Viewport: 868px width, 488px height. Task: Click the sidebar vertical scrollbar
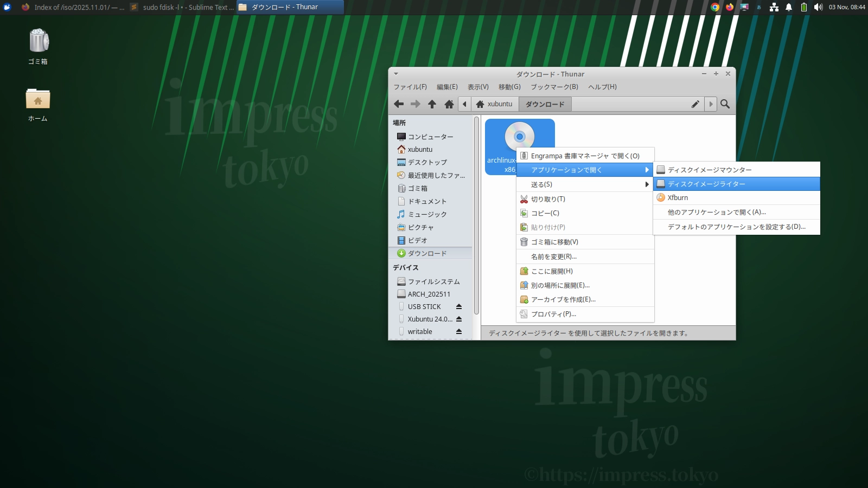pyautogui.click(x=476, y=216)
